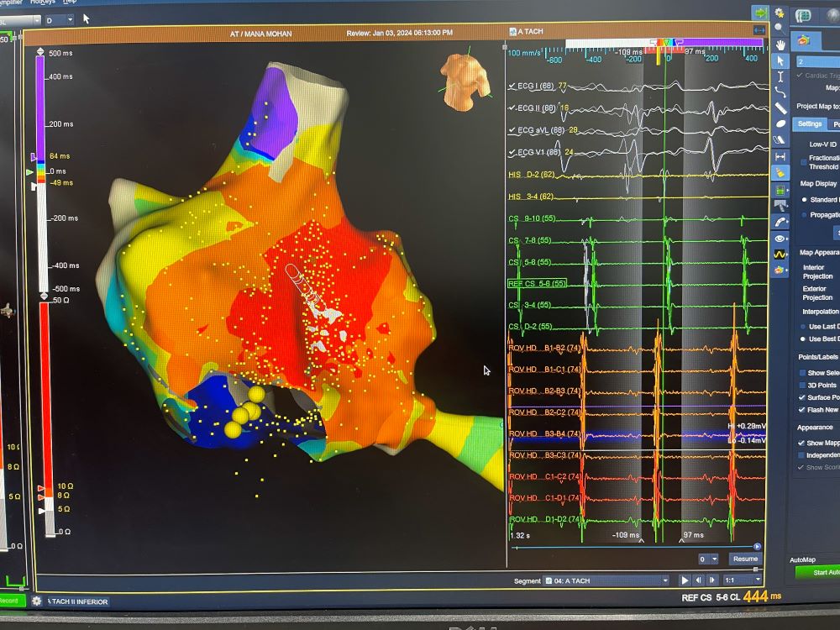
Task: Click the Resume button
Action: pos(745,559)
